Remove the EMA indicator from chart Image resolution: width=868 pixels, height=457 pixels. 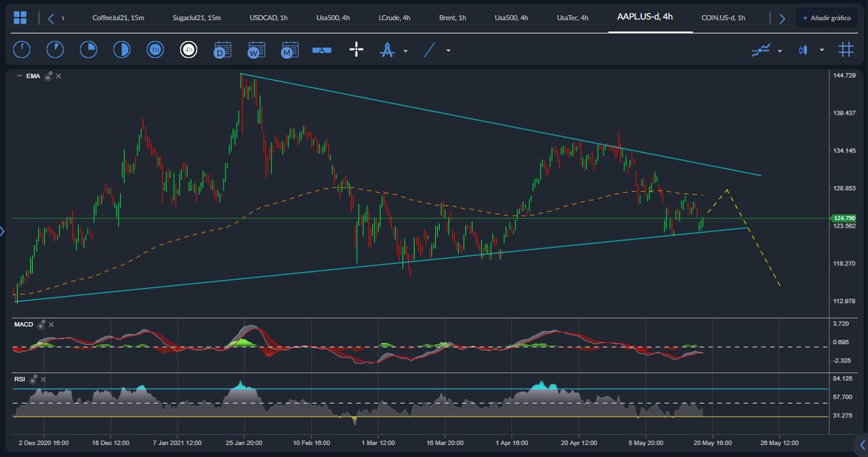(x=57, y=76)
